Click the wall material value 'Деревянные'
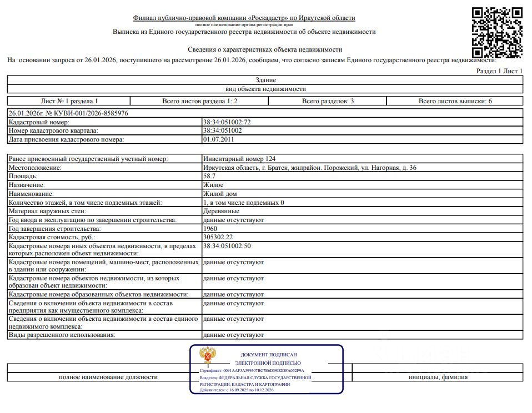 click(221, 211)
